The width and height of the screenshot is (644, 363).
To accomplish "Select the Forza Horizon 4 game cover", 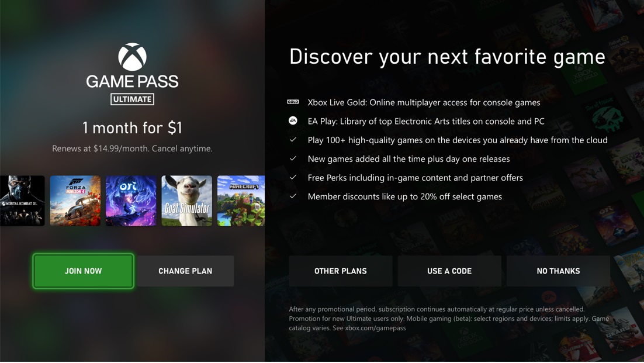I will pyautogui.click(x=75, y=201).
